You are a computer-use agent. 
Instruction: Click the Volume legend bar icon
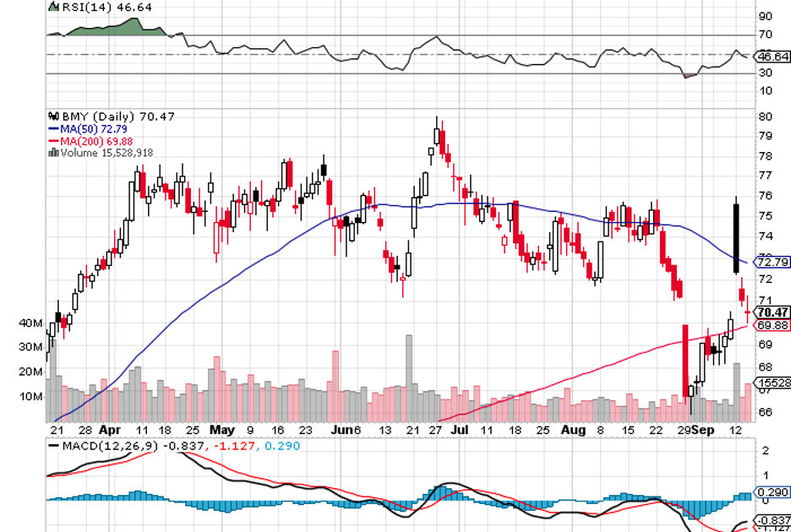point(53,153)
